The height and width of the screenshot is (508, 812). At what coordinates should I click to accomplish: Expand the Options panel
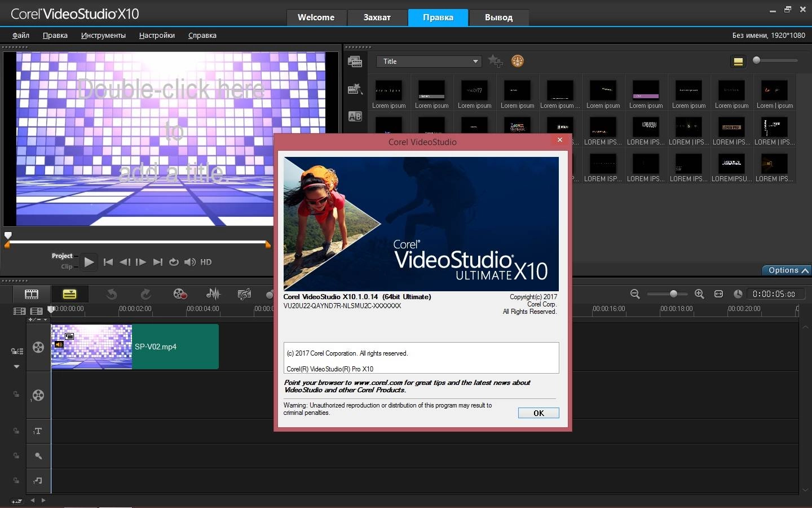click(787, 270)
